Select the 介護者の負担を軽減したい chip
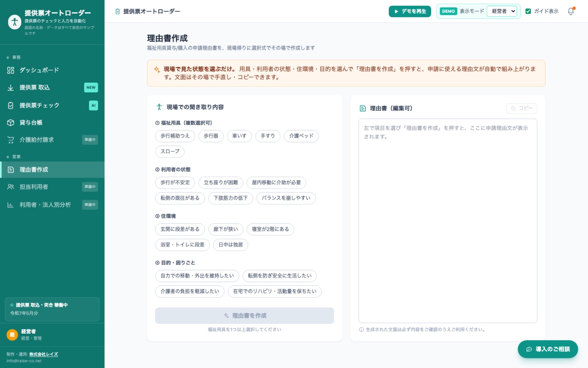Viewport: 588px width, 368px height. click(x=190, y=291)
